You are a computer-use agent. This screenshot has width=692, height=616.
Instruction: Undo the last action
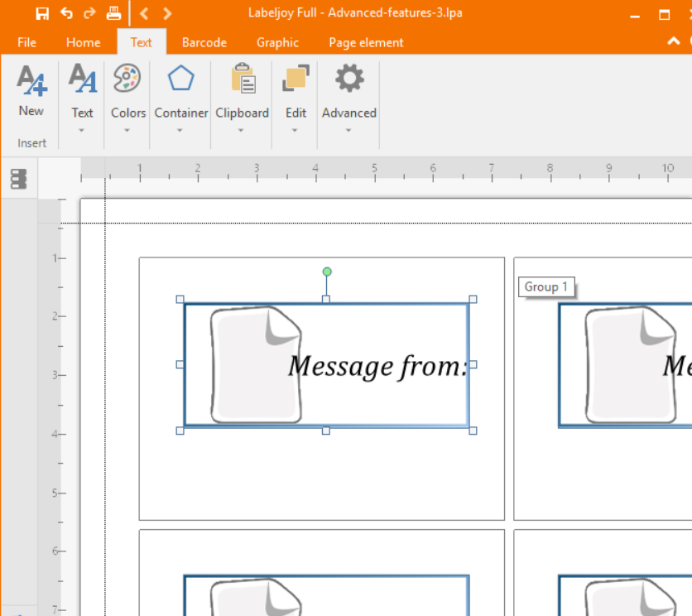pyautogui.click(x=66, y=13)
